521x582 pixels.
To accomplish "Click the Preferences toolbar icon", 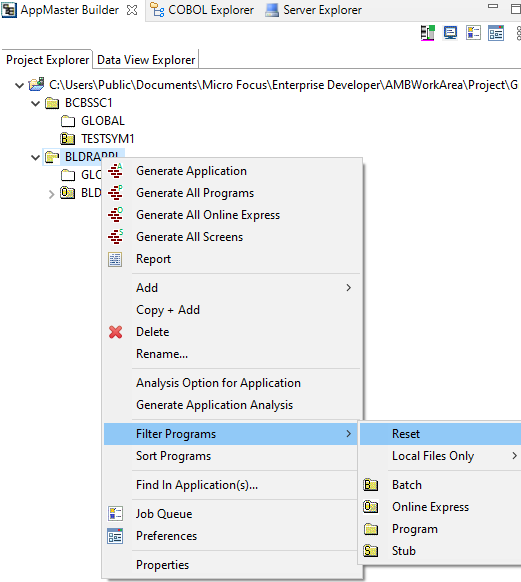I will 496,33.
